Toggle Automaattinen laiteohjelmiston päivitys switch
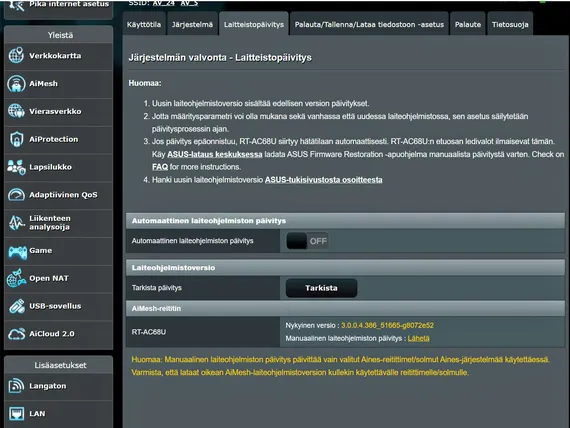The image size is (570, 428). pos(307,241)
